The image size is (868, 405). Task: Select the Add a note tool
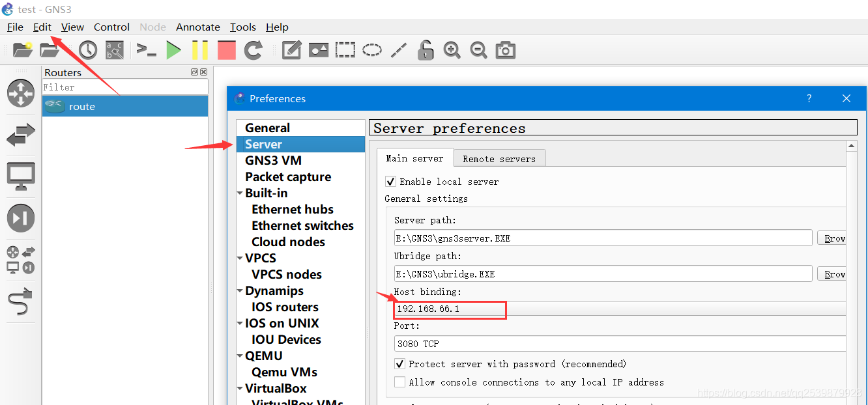coord(291,50)
